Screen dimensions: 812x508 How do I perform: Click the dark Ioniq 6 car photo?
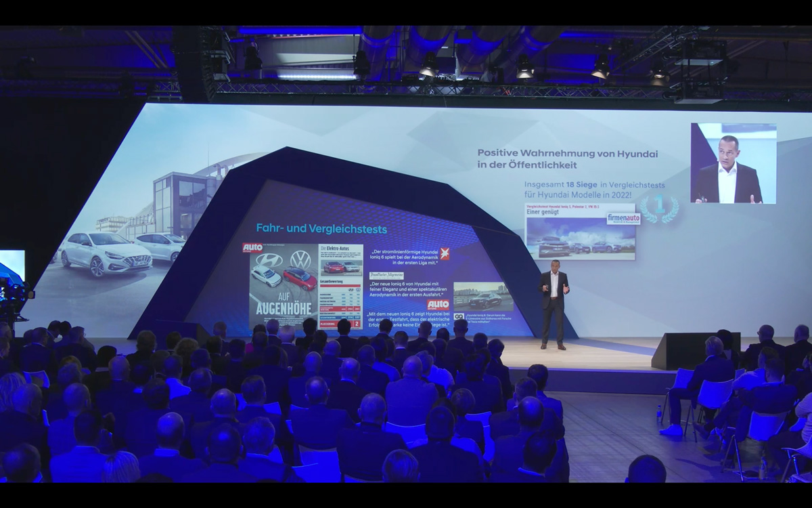click(x=482, y=297)
